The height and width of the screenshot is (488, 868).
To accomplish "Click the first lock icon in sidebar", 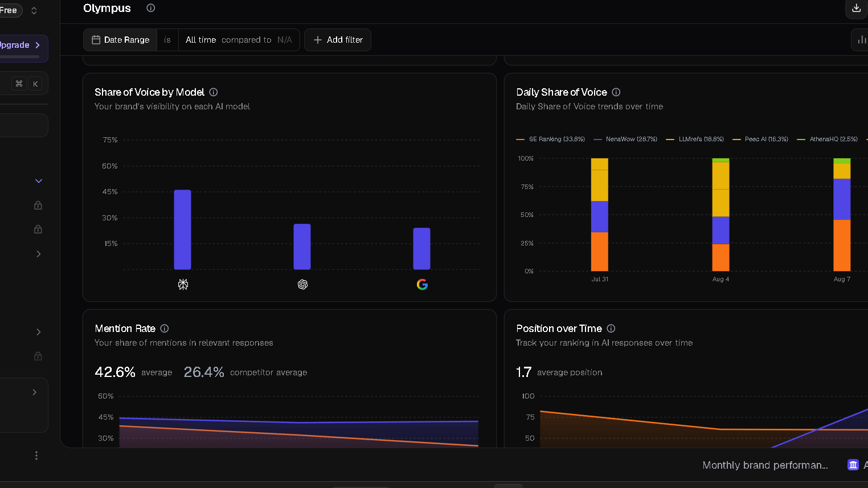I will [38, 205].
